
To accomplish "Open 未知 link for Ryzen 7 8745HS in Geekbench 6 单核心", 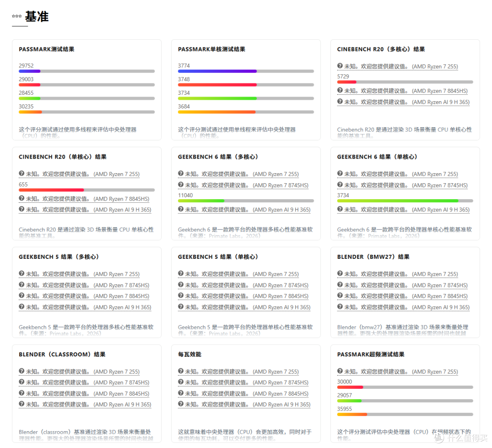I will pos(403,185).
